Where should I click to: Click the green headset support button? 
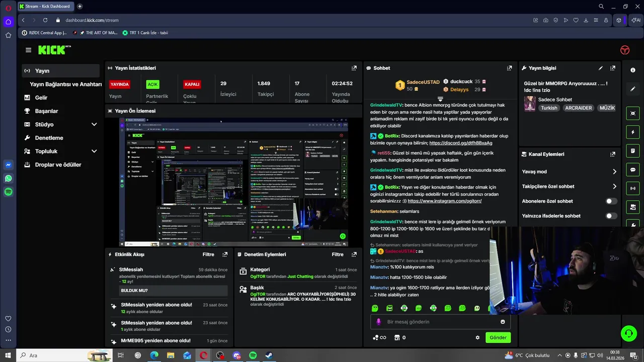pyautogui.click(x=628, y=333)
